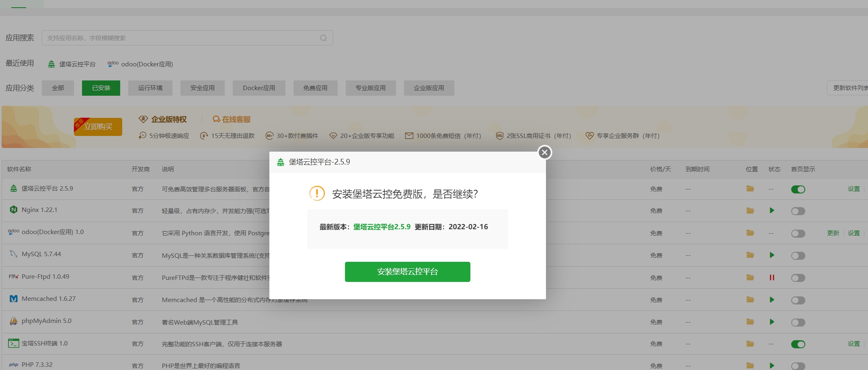Select the 专业版应用 category tab
Image resolution: width=868 pixels, height=370 pixels.
click(x=371, y=88)
